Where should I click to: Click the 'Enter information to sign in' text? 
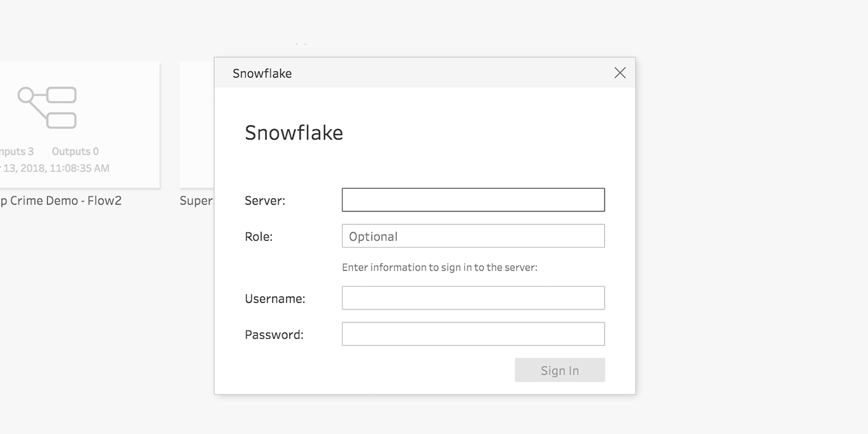[439, 267]
